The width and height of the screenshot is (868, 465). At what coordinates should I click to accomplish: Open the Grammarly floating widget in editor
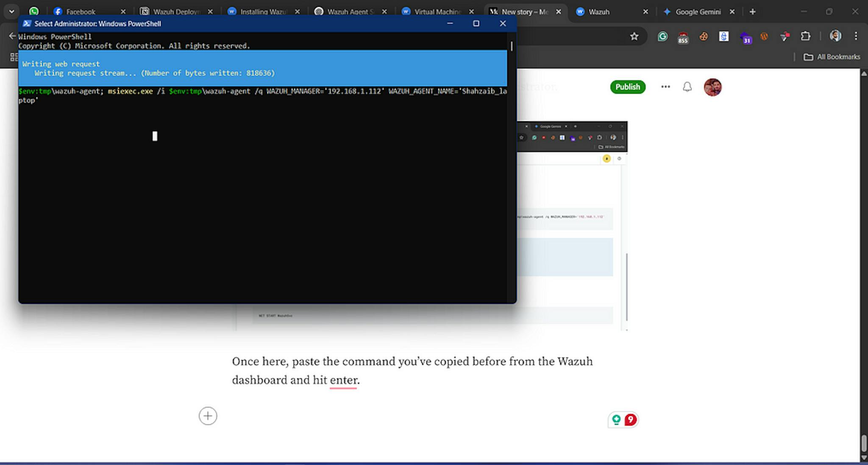616,420
